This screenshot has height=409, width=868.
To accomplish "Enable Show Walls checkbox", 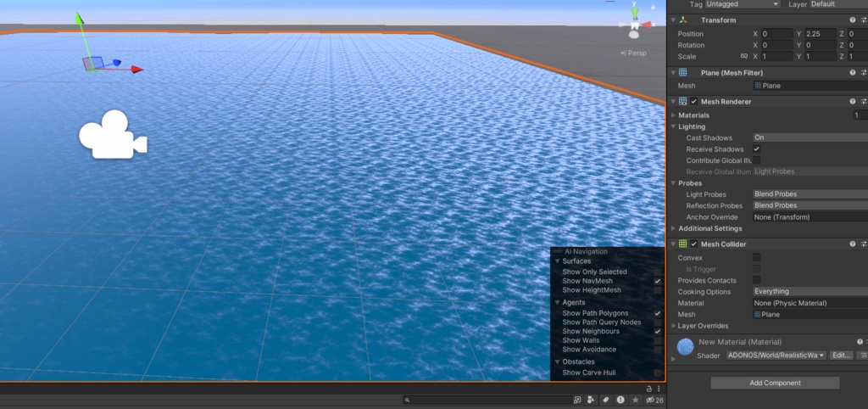I will coord(658,341).
